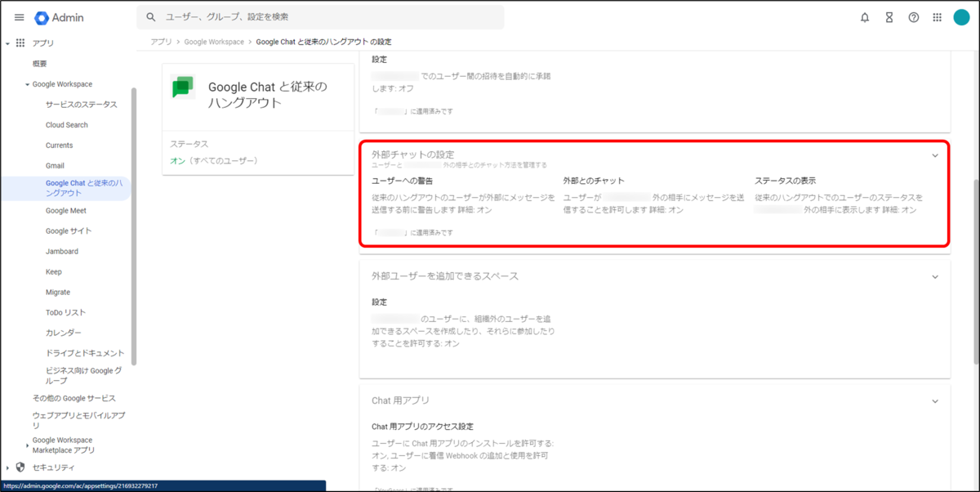Viewport: 980px width, 492px height.
Task: Open 概要 in the sidebar
Action: click(x=40, y=64)
